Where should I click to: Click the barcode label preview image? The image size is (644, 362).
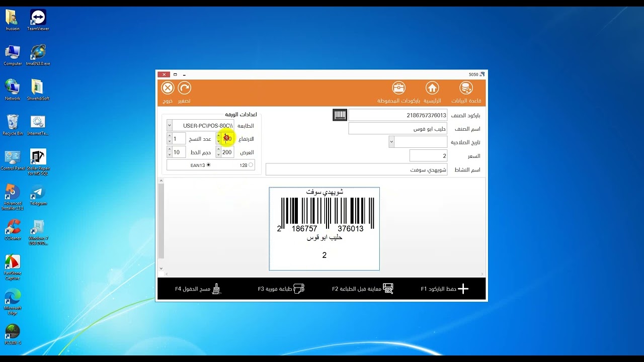point(325,229)
